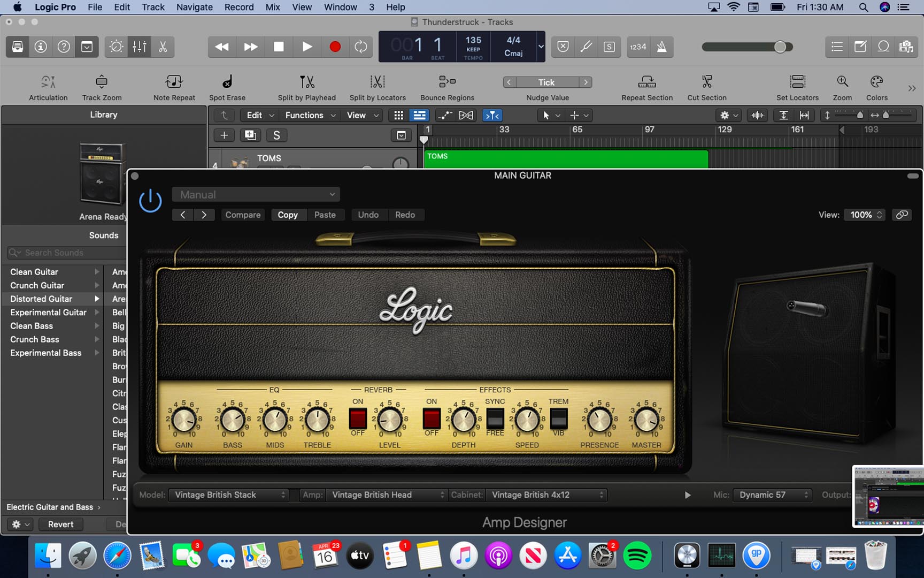Toggle the plugin link chain button

(x=902, y=215)
